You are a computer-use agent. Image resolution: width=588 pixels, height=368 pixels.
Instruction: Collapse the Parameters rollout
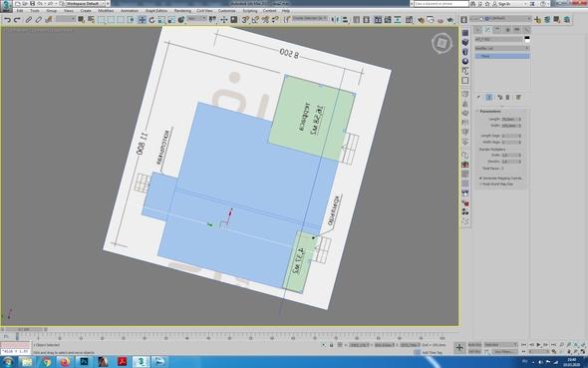[490, 112]
